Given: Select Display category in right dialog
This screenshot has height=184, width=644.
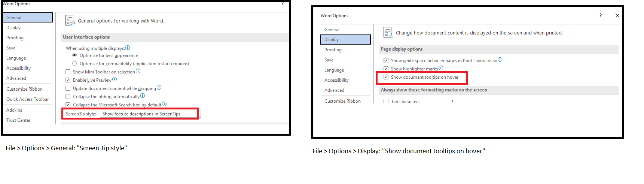Looking at the screenshot, I should coord(345,39).
